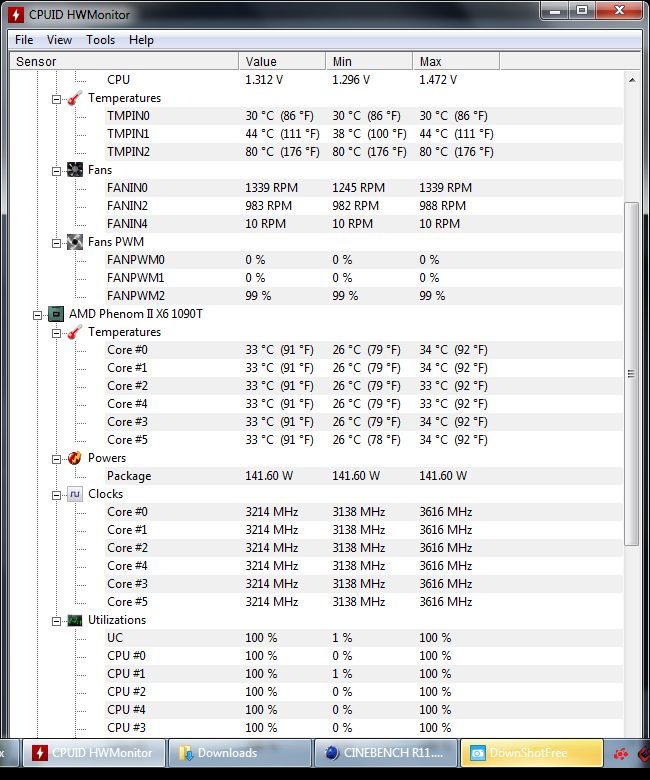The image size is (650, 780).
Task: Click the Max column header
Action: tap(456, 61)
